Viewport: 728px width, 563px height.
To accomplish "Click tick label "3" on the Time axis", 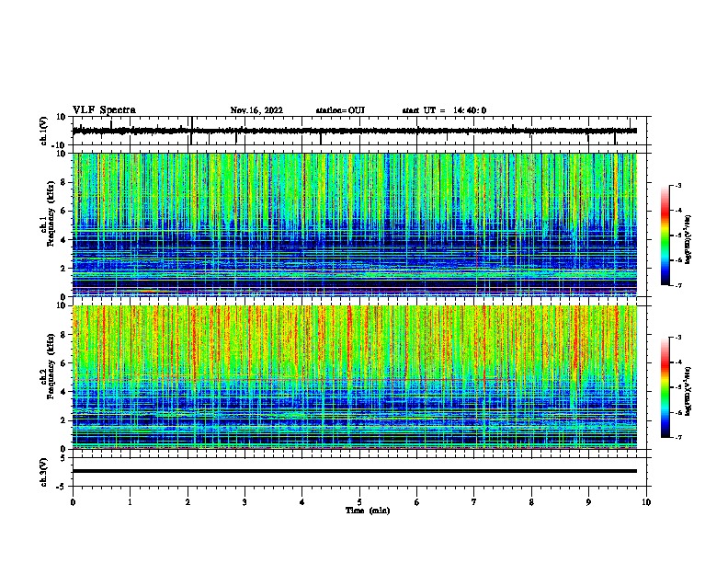I will [245, 502].
